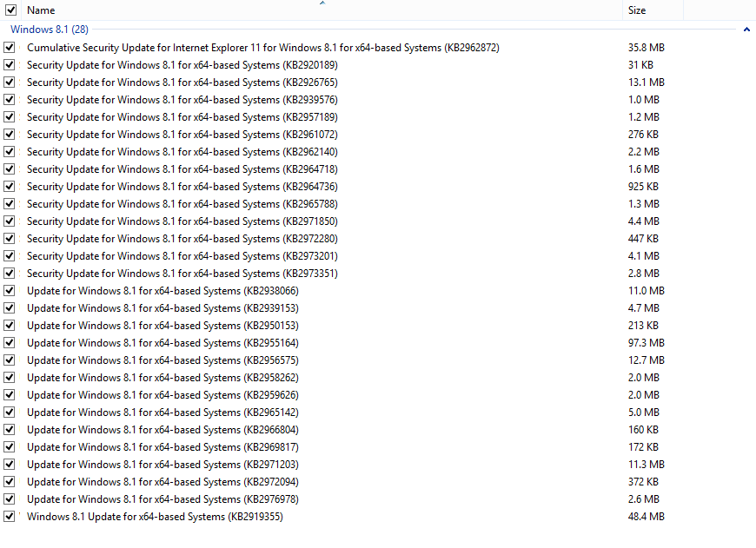Click the 97.3 MB size cell
Image resolution: width=756 pixels, height=548 pixels.
646,343
